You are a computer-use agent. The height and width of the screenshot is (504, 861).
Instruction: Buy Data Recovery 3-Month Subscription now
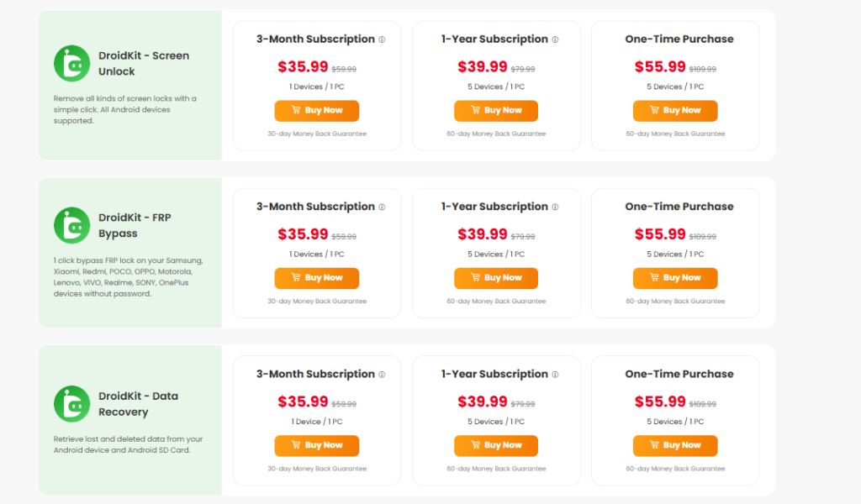coord(317,446)
